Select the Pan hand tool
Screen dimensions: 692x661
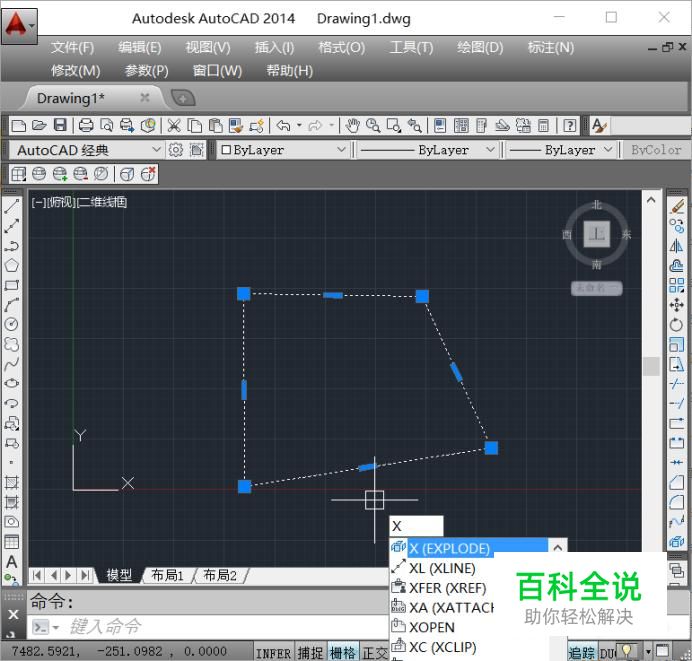[x=352, y=126]
